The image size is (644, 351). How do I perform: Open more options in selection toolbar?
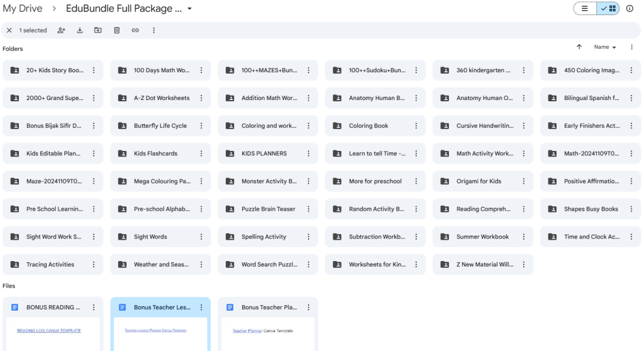153,30
